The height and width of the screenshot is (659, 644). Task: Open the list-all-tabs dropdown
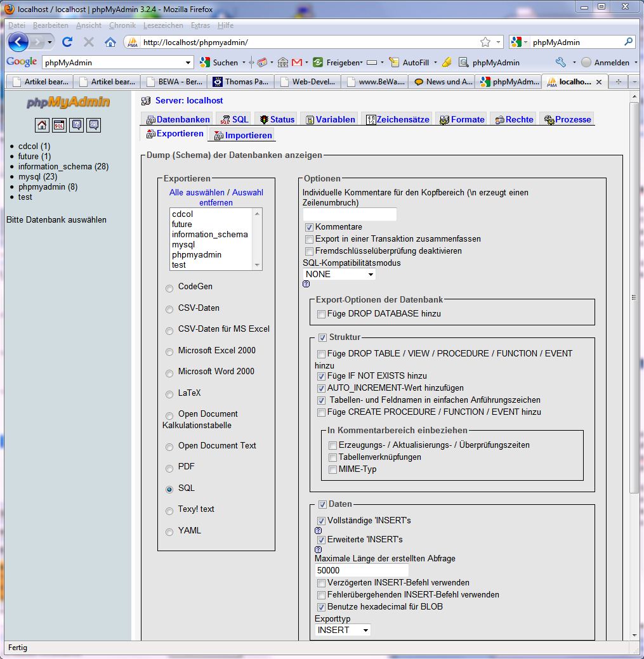click(x=634, y=82)
